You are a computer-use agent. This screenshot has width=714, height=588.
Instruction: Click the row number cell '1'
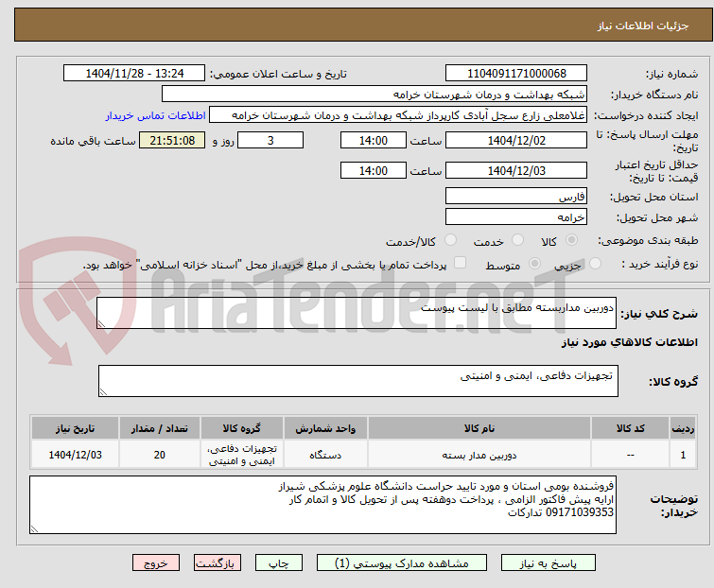click(x=683, y=455)
